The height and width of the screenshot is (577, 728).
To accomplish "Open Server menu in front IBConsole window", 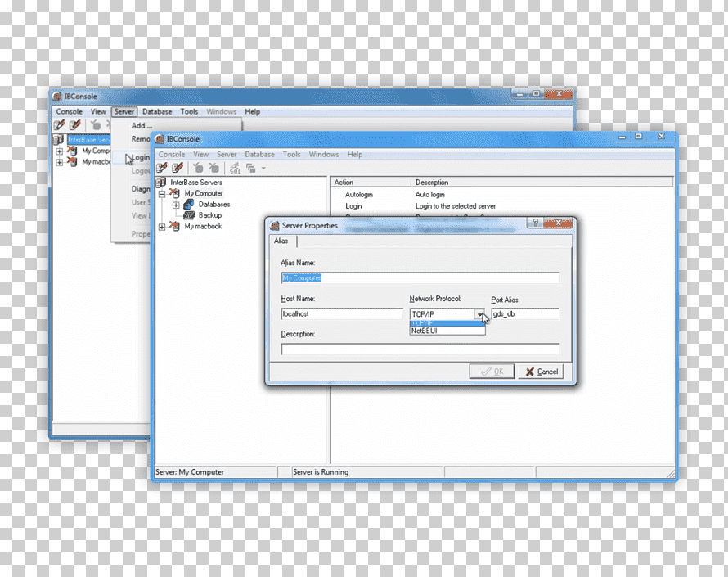I will pos(227,154).
